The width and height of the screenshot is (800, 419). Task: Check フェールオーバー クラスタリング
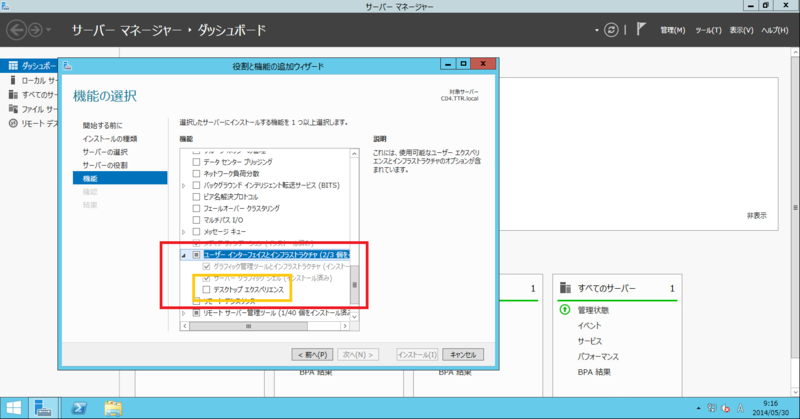tap(196, 208)
